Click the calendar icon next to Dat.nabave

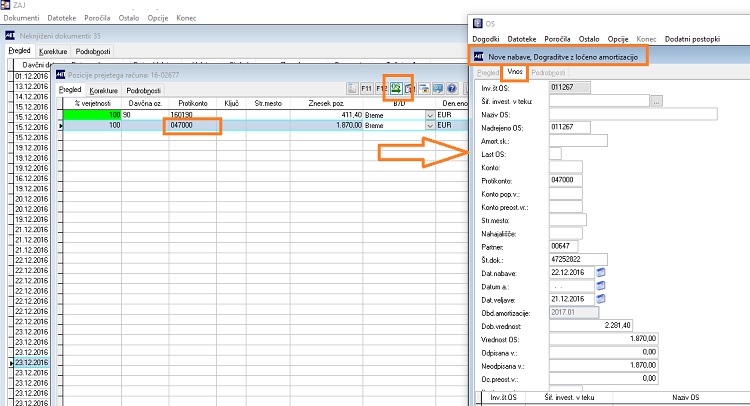coord(601,272)
